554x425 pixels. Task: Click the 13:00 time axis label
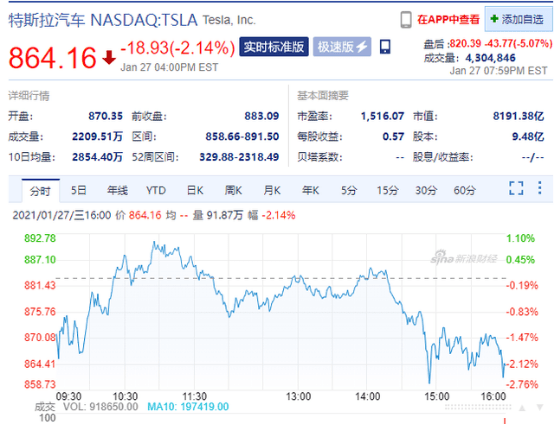298,396
